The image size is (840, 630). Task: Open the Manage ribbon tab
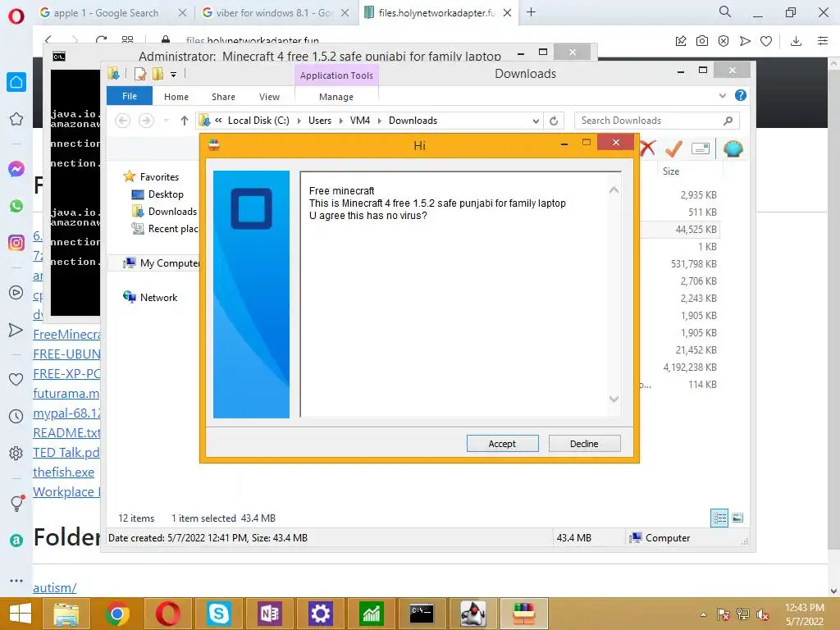coord(336,97)
